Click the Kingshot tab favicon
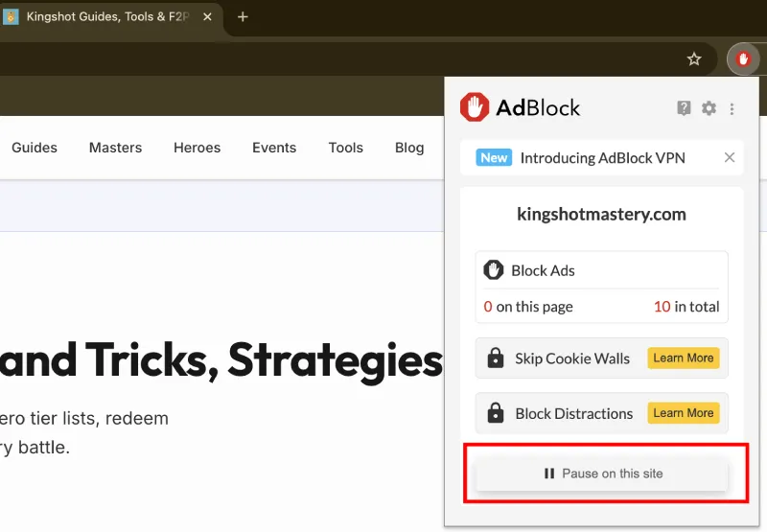Viewport: 767px width, 532px height. [11, 16]
